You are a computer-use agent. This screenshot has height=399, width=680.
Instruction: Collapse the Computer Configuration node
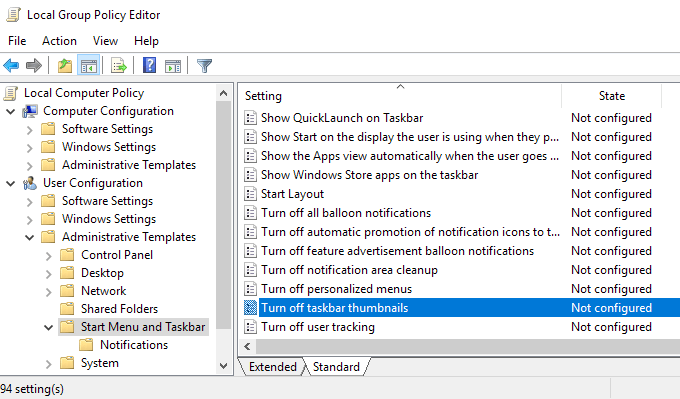11,111
